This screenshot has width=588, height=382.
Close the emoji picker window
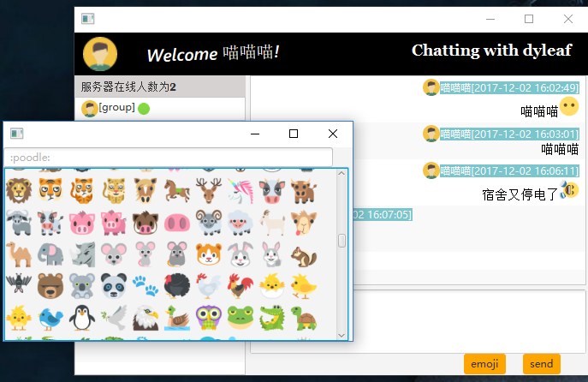(x=333, y=134)
